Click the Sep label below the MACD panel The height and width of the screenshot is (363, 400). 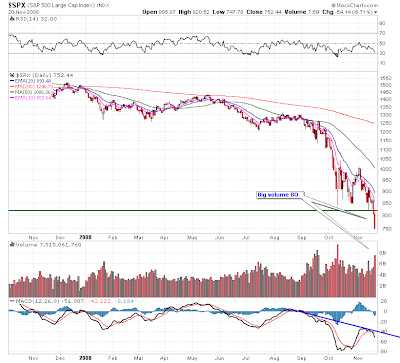pyautogui.click(x=302, y=358)
